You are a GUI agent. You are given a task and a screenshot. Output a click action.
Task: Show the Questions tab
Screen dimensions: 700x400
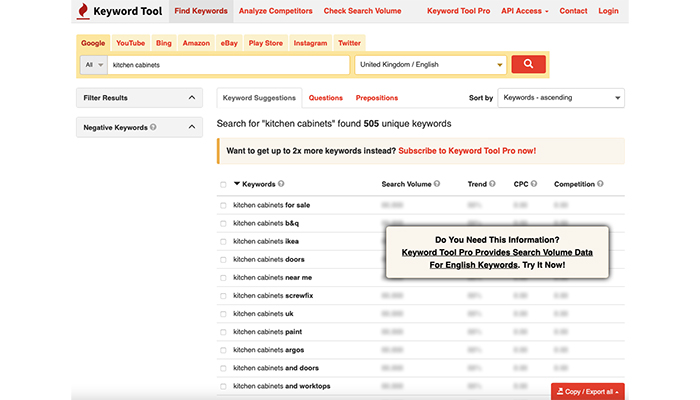point(325,98)
